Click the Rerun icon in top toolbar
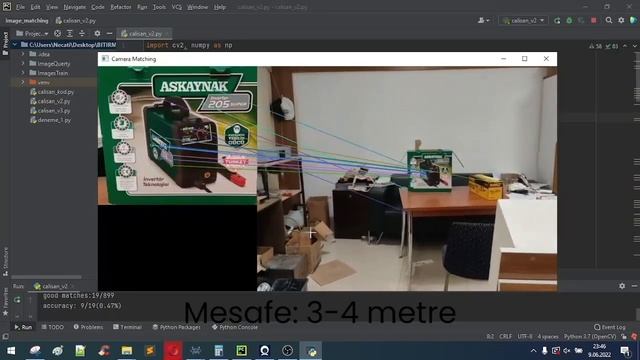This screenshot has height=360, width=640. [x=557, y=20]
